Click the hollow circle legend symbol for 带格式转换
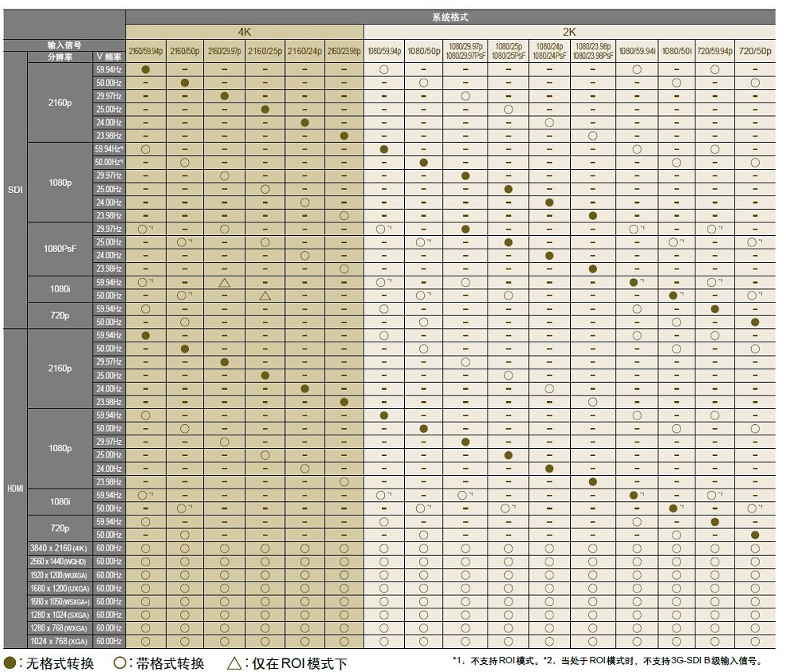Viewport: 786px width, 672px height. (x=119, y=663)
